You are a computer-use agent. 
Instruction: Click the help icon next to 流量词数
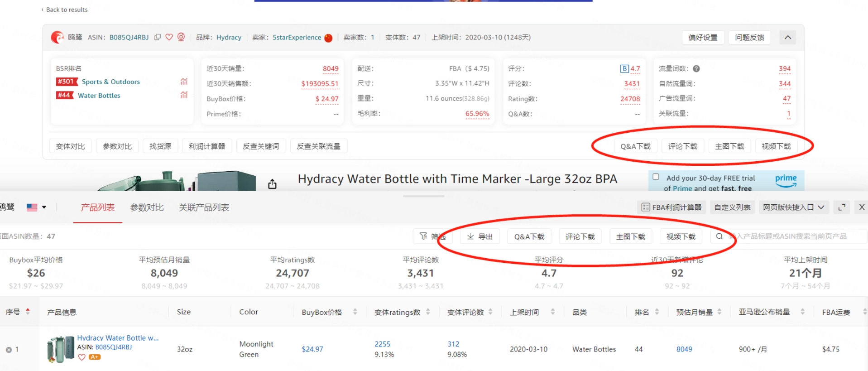(696, 69)
